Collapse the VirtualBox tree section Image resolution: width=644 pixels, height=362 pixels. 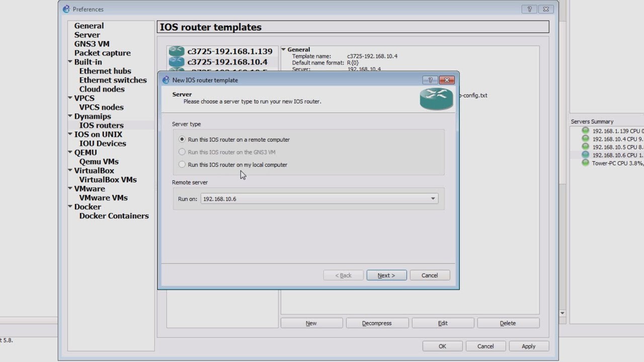(70, 170)
